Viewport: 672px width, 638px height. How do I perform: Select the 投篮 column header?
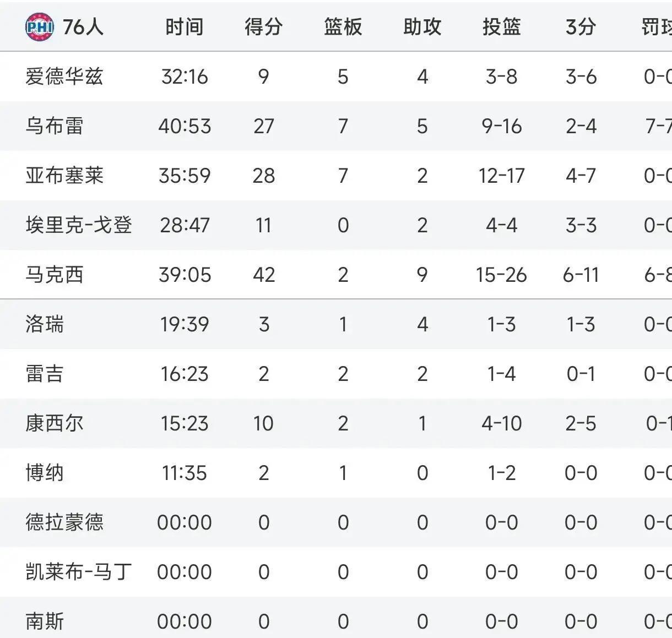[501, 26]
